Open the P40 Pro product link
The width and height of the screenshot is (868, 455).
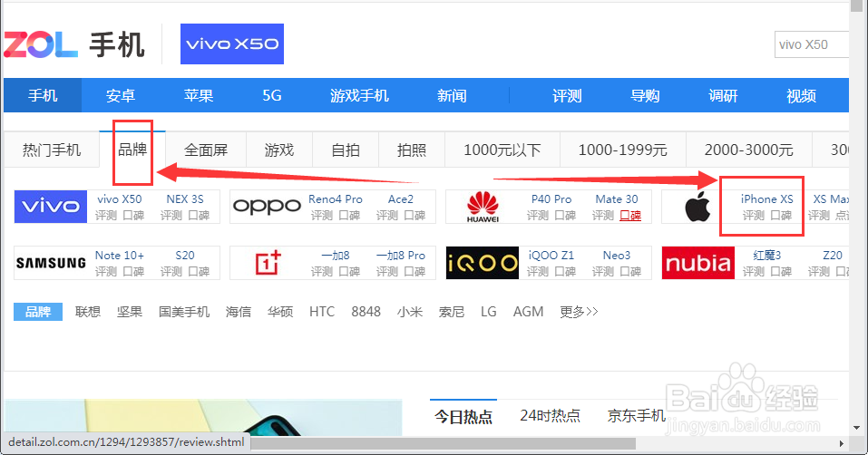[551, 199]
